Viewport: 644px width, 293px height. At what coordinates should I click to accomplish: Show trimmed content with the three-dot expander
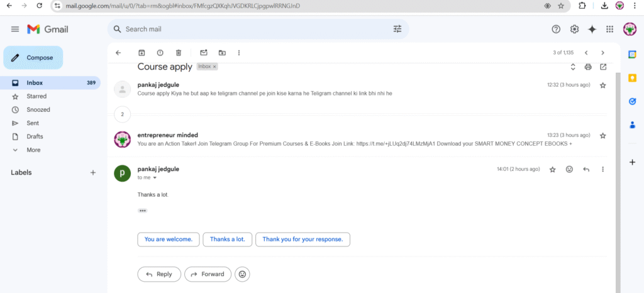pos(142,211)
